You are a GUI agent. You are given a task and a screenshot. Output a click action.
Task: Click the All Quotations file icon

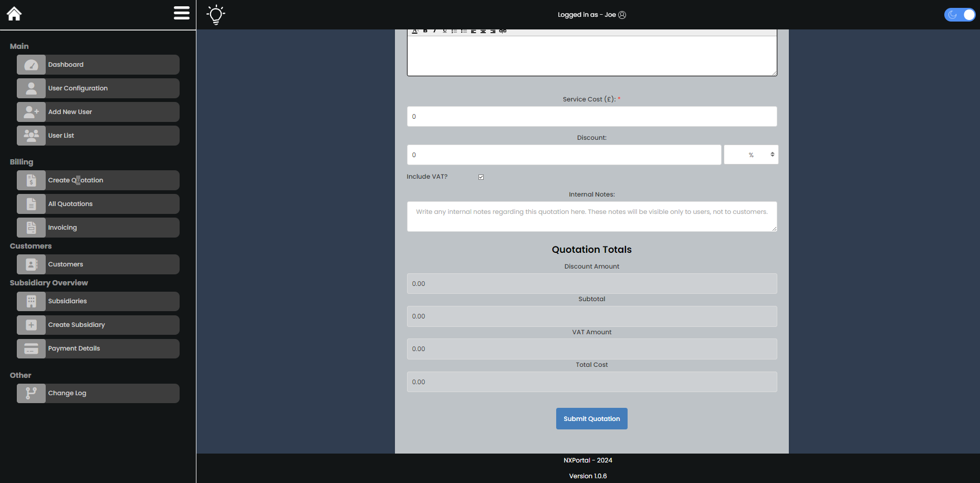coord(31,204)
